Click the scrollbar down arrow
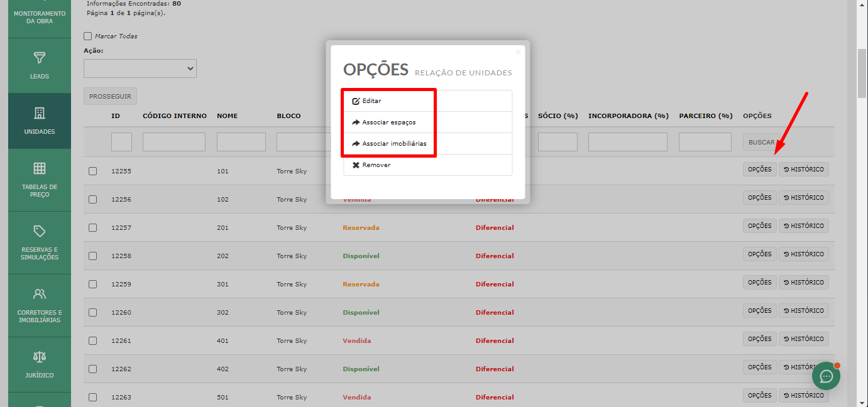The width and height of the screenshot is (868, 407). pos(862,402)
